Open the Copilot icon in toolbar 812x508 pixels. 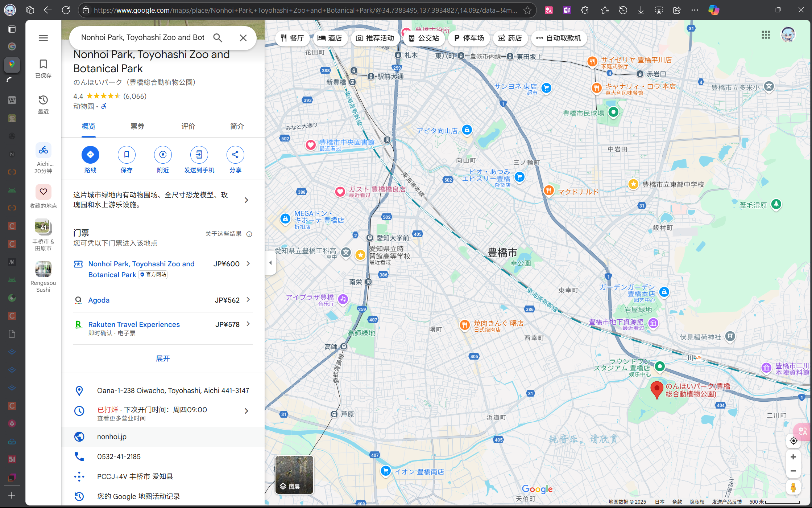(714, 10)
